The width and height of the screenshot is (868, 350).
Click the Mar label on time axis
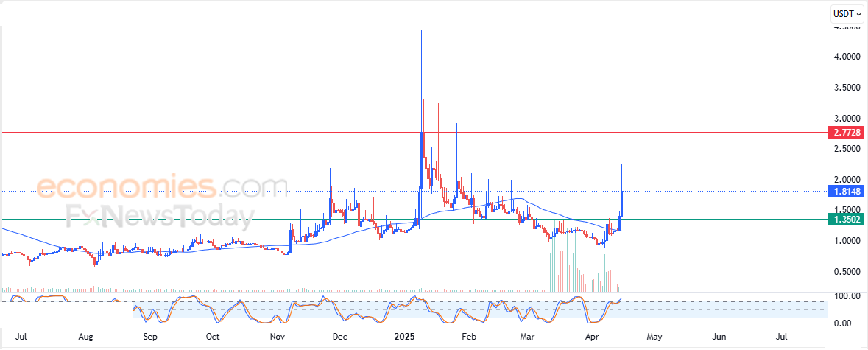529,337
